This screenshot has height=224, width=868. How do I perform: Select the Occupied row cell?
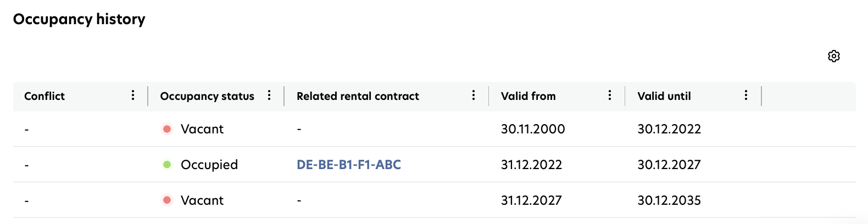point(209,164)
